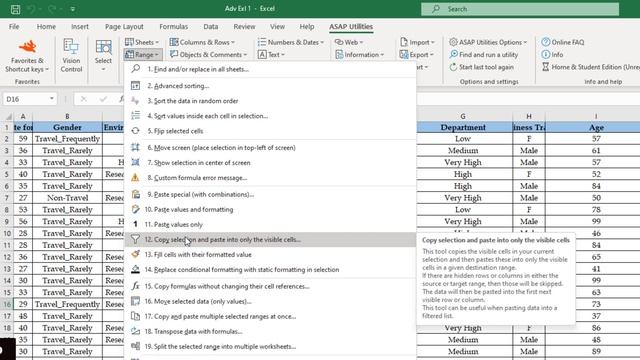The image size is (640, 360).
Task: Click random order sort icon
Action: (x=136, y=101)
